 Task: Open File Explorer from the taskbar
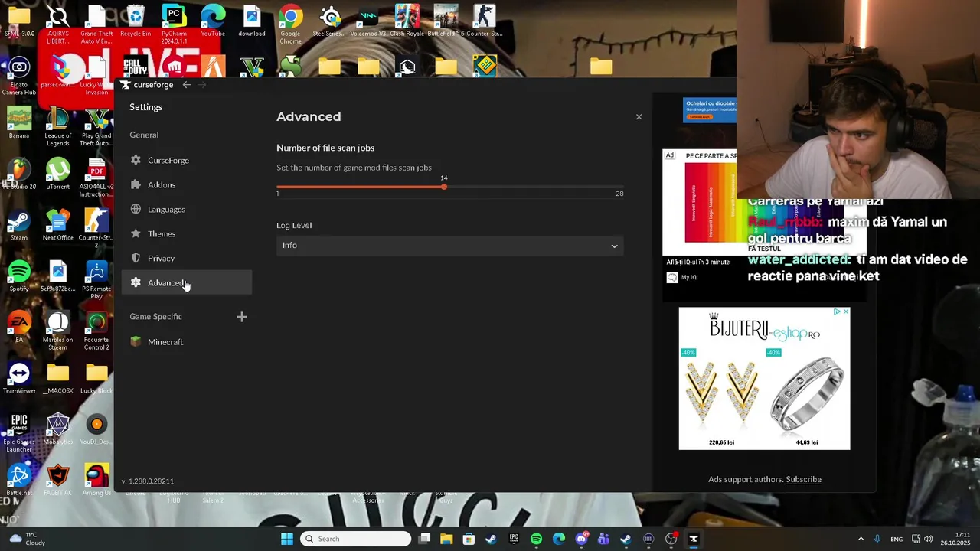click(x=446, y=539)
